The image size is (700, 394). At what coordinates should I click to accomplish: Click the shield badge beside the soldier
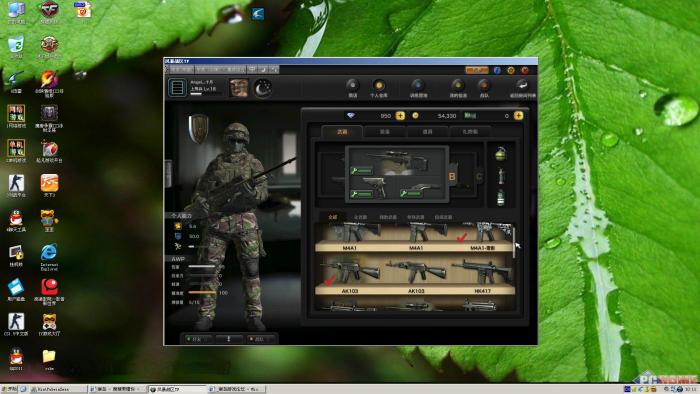pyautogui.click(x=198, y=129)
